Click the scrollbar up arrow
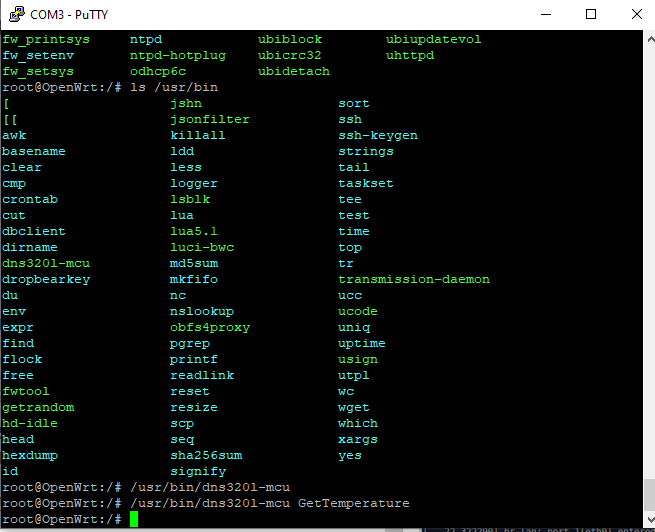 [650, 39]
